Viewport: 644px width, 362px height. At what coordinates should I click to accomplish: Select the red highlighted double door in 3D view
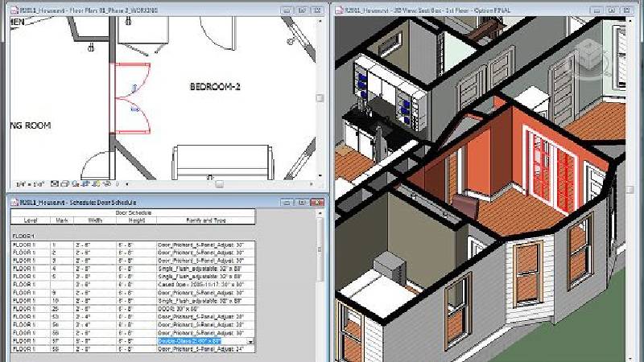[551, 171]
